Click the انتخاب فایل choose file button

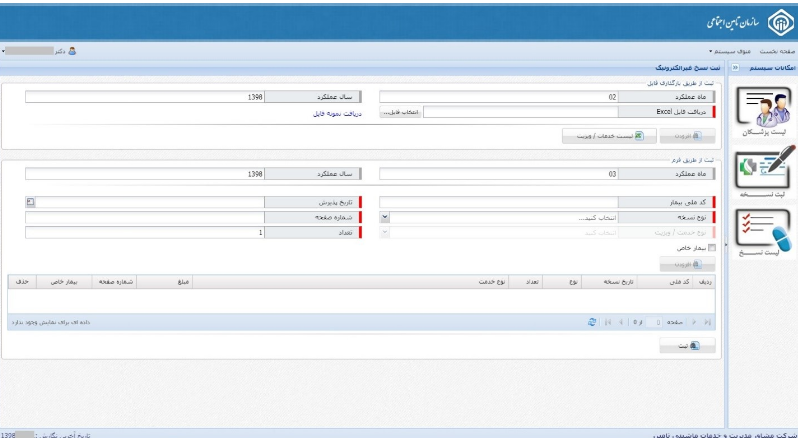400,112
